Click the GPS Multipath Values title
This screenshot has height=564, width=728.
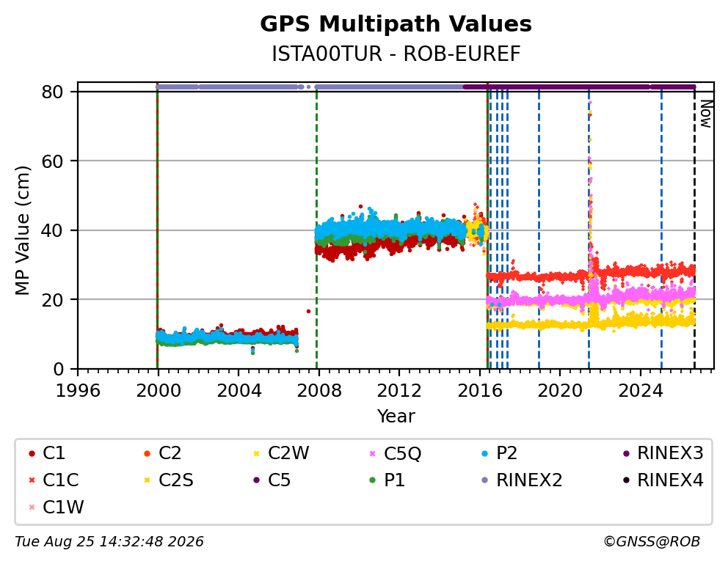point(396,24)
